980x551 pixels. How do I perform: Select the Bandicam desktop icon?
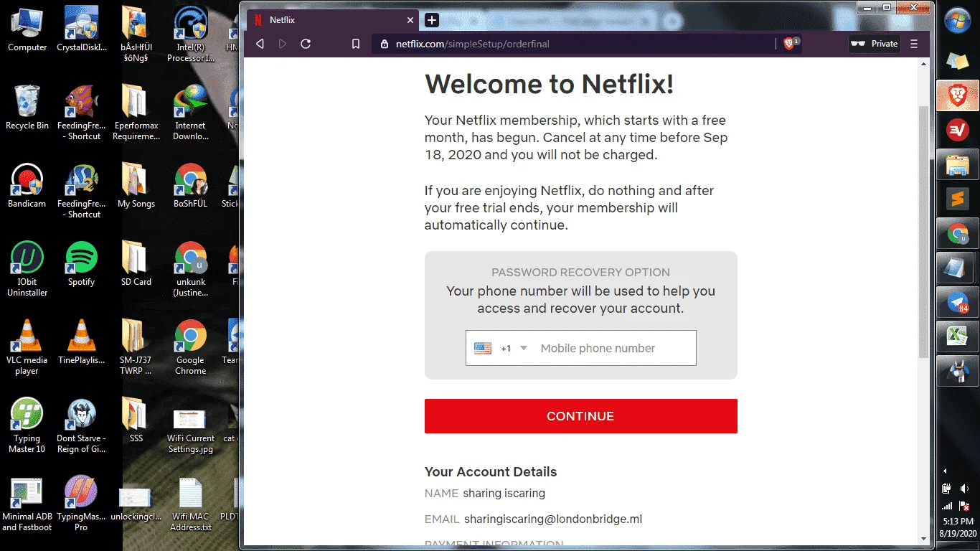point(27,187)
